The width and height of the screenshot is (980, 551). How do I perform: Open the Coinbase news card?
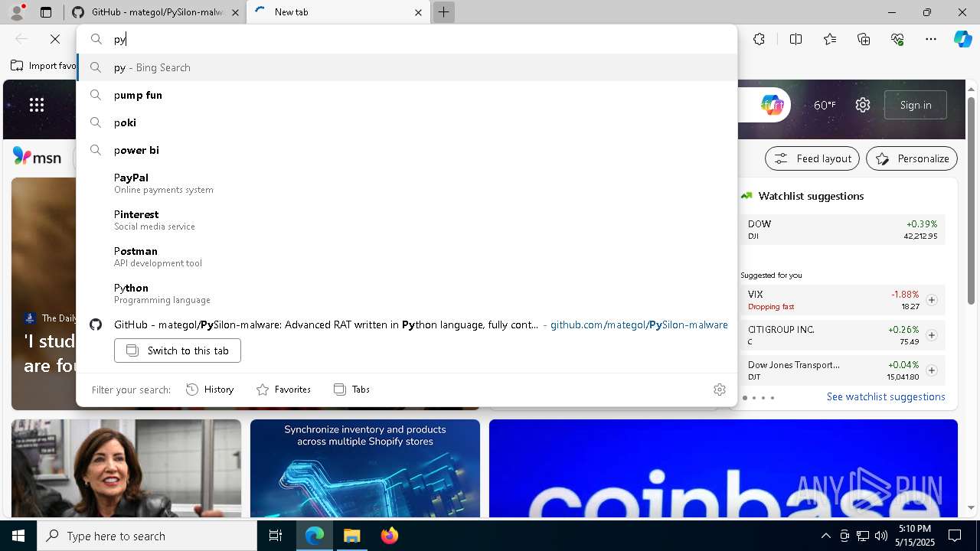[x=724, y=468]
